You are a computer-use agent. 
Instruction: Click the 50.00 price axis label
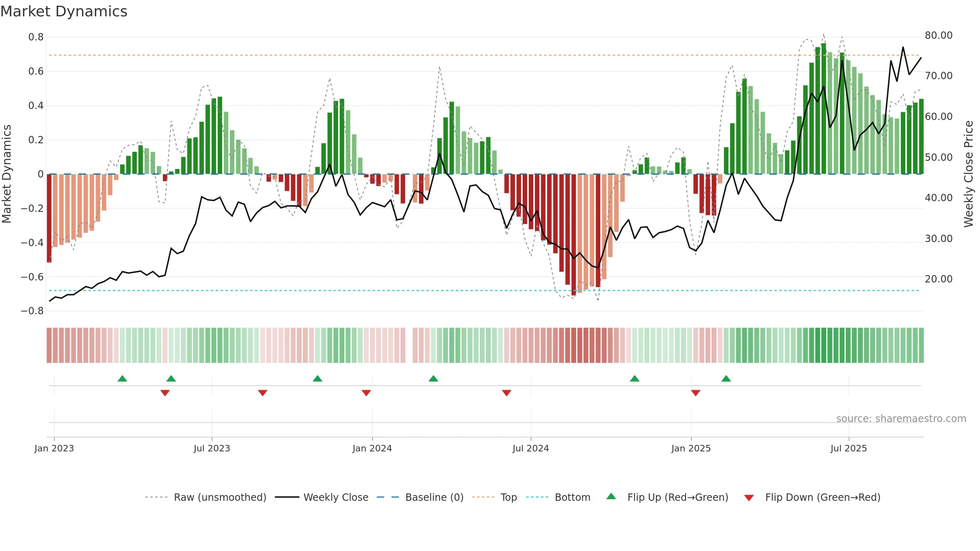pyautogui.click(x=939, y=157)
